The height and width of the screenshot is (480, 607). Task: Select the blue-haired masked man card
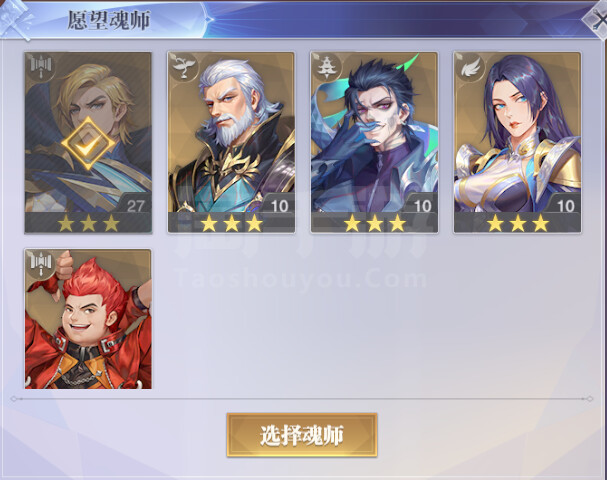pyautogui.click(x=374, y=142)
